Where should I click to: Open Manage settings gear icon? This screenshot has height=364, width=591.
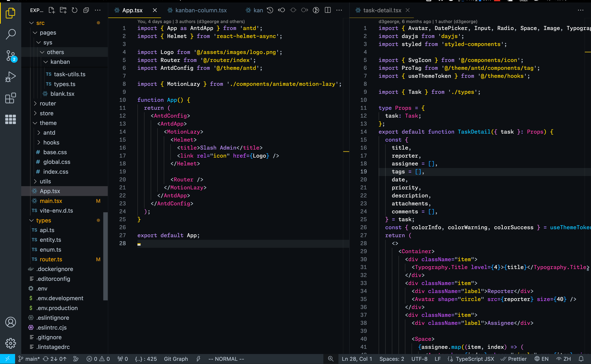tap(11, 343)
